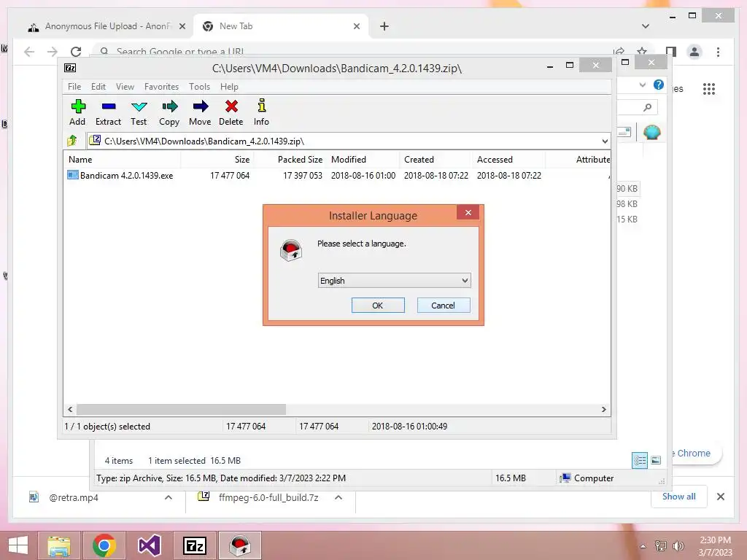Open the Google apps grid

click(x=709, y=88)
